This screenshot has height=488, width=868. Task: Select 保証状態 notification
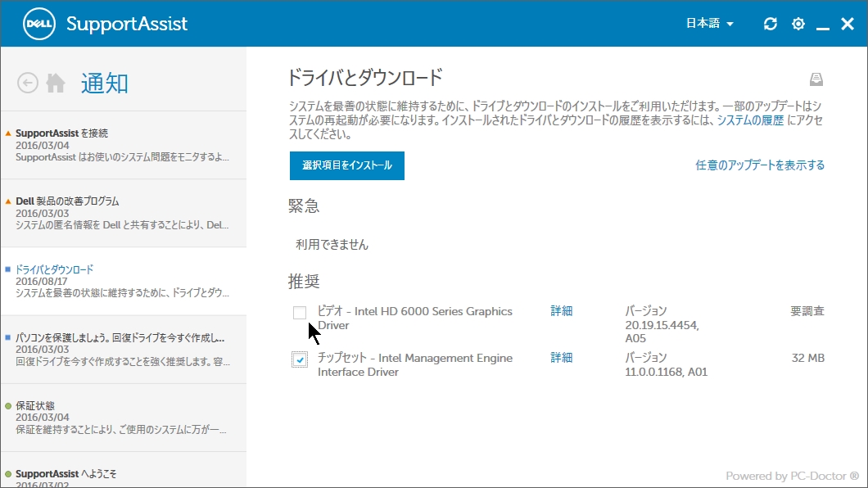(x=124, y=418)
